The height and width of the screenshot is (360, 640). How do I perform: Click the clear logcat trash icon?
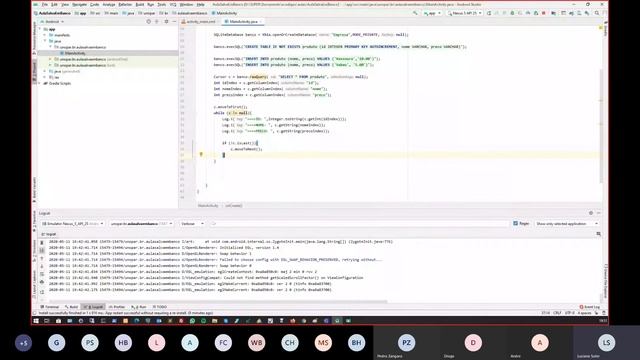42,243
